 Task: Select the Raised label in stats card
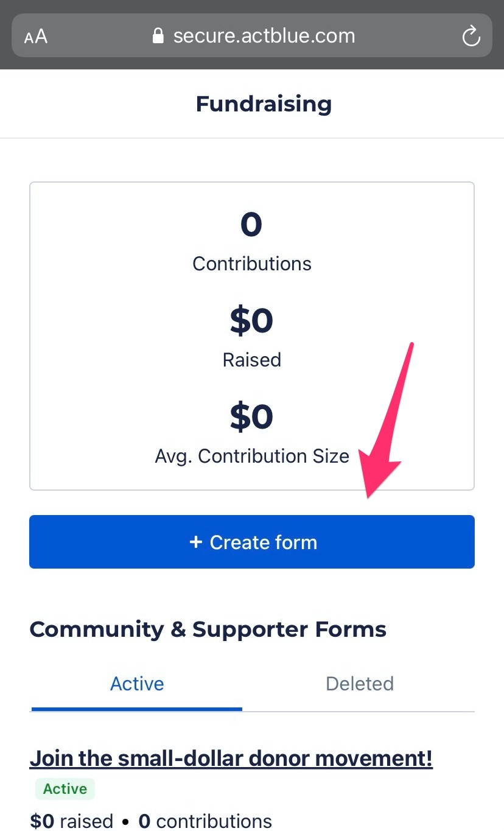[251, 360]
